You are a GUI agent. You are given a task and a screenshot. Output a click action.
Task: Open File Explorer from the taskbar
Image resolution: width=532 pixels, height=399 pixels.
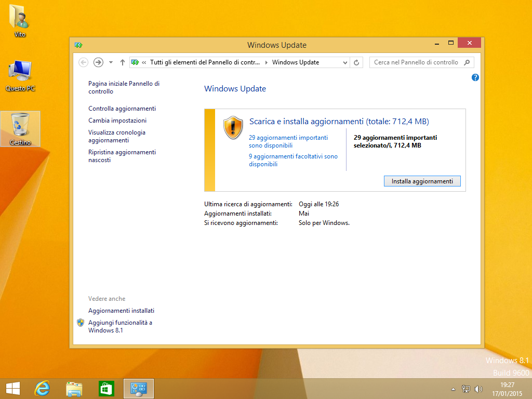pyautogui.click(x=74, y=389)
